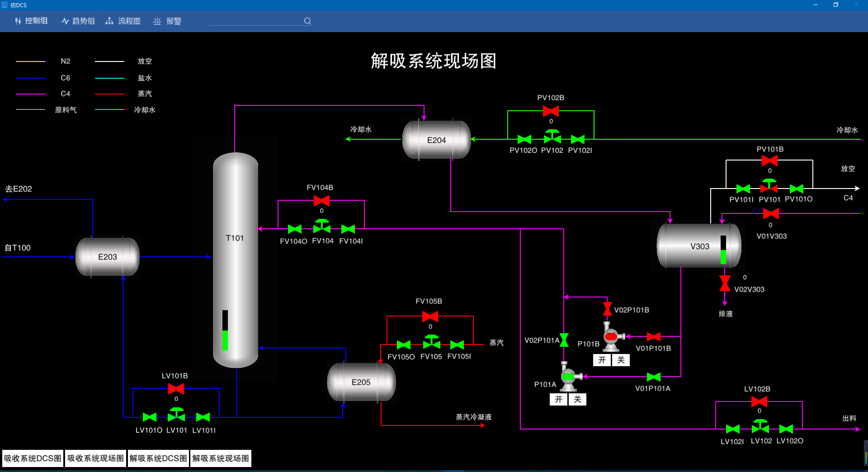Open the 报警 alarm menu

coord(167,21)
